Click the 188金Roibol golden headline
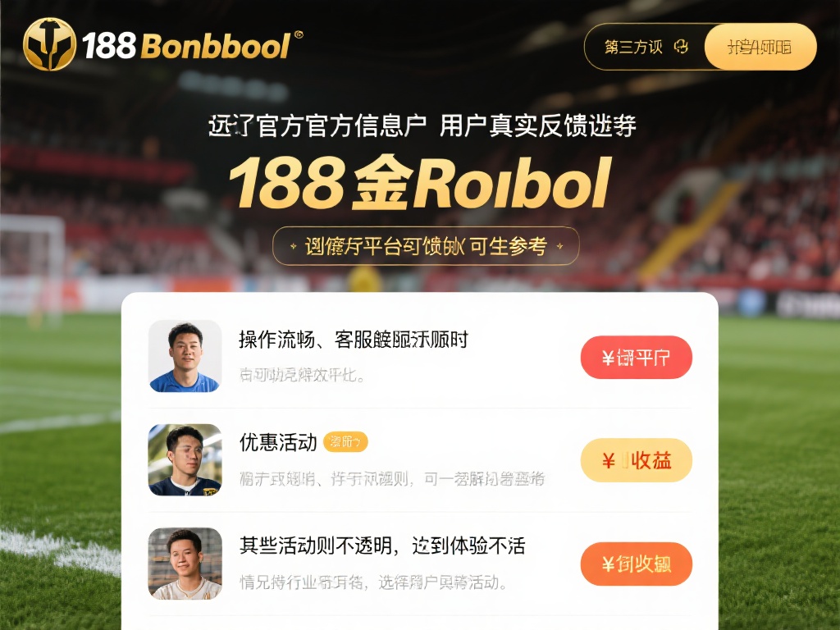840x630 pixels. (420, 183)
